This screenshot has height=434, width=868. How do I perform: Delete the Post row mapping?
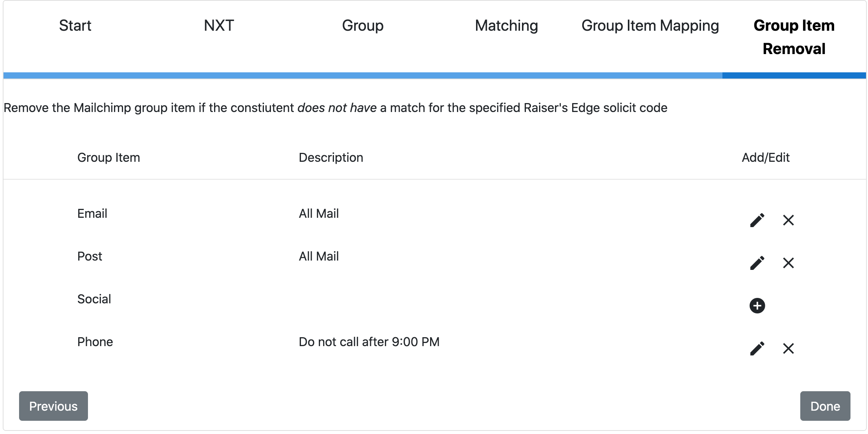(788, 263)
